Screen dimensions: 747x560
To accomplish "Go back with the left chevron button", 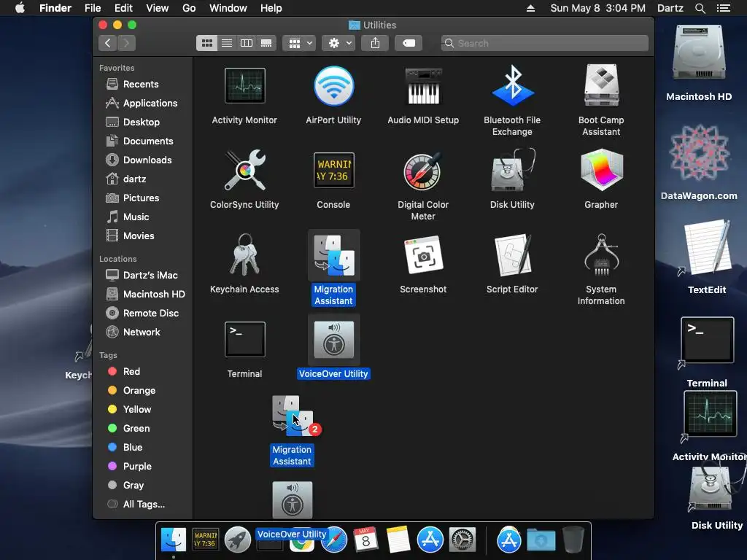I will (x=108, y=43).
